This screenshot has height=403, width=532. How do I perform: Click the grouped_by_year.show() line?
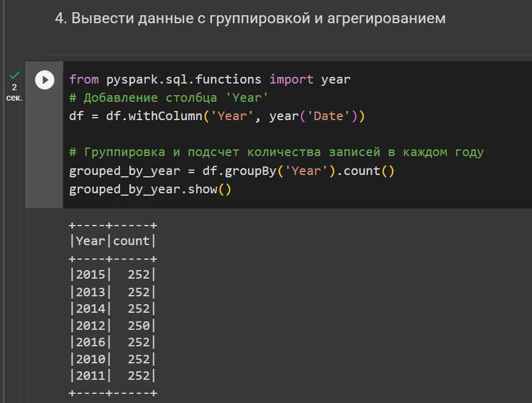151,189
